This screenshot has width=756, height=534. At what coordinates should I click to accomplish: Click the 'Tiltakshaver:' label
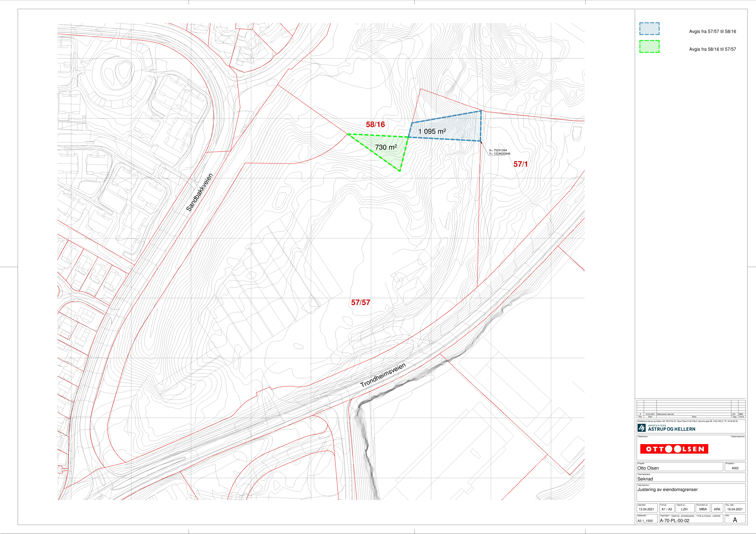pyautogui.click(x=643, y=437)
